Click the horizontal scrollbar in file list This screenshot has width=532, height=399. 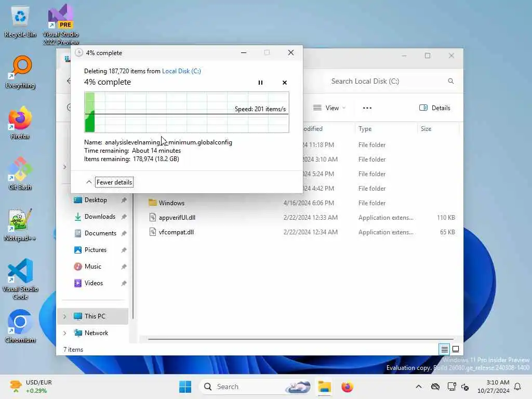point(301,339)
